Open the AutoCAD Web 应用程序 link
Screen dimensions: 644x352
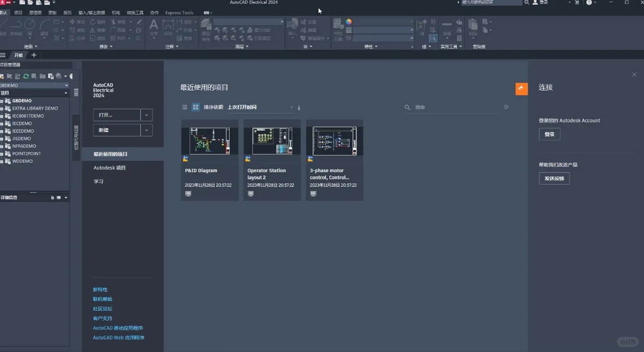point(118,338)
